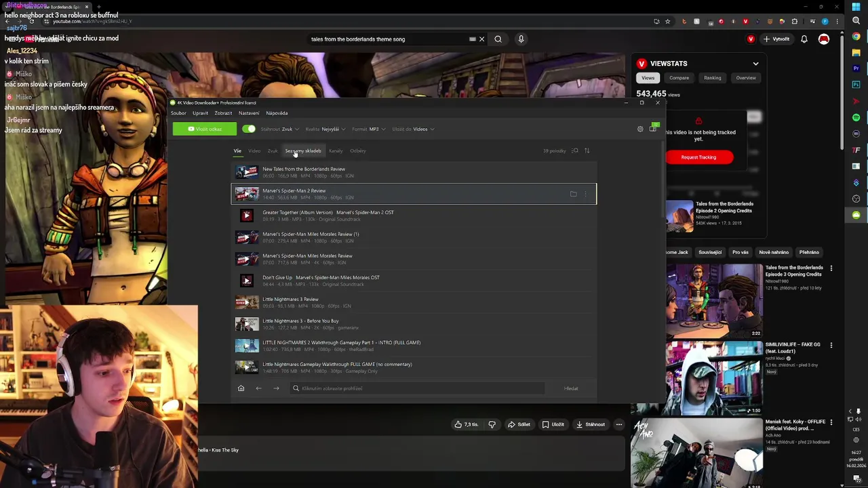Click the in-app browser panel icon with green badge
This screenshot has width=868, height=488.
pos(653,128)
